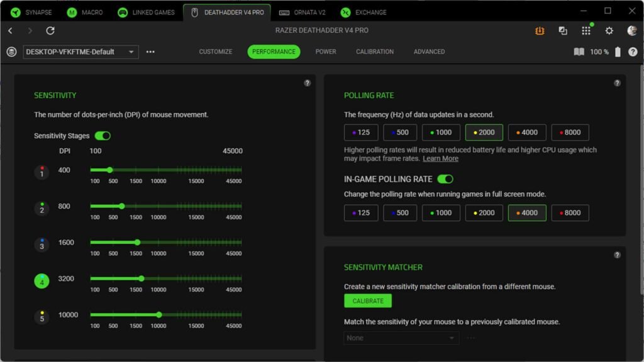Open the Exchange tab
Screen dimensions: 644x362
pyautogui.click(x=364, y=13)
